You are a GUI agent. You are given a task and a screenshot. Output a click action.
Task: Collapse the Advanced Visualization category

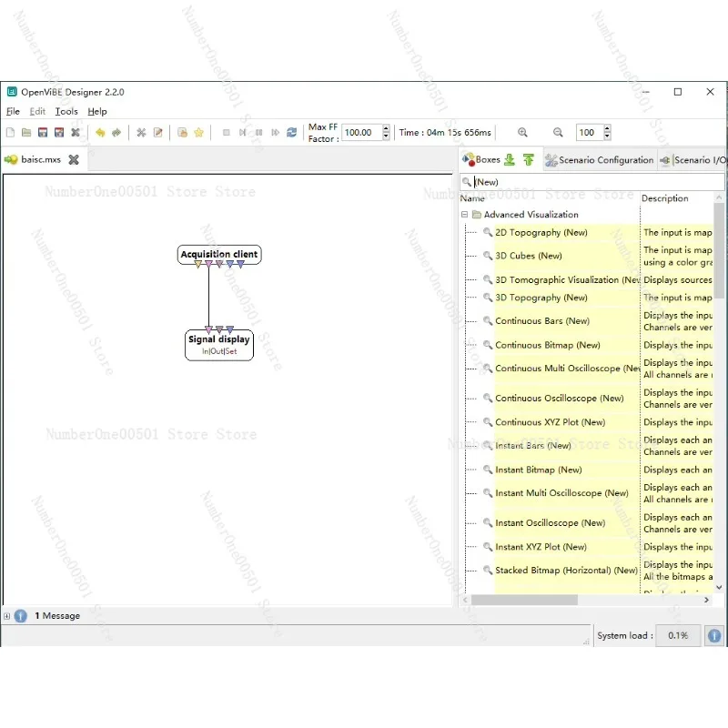464,215
